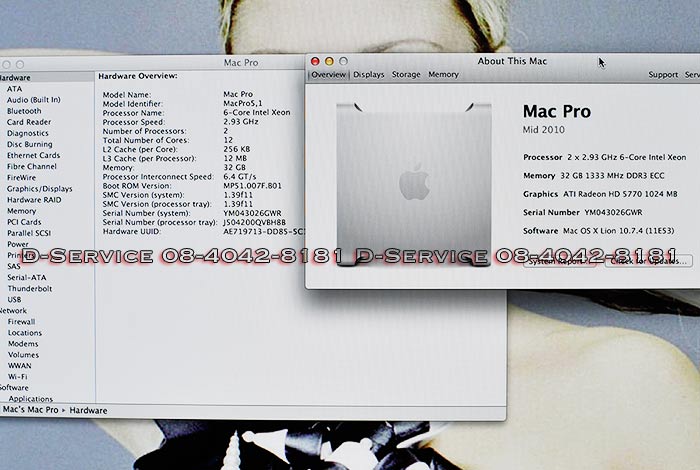700x470 pixels.
Task: Select Fibre Channel in the sidebar
Action: click(x=31, y=166)
